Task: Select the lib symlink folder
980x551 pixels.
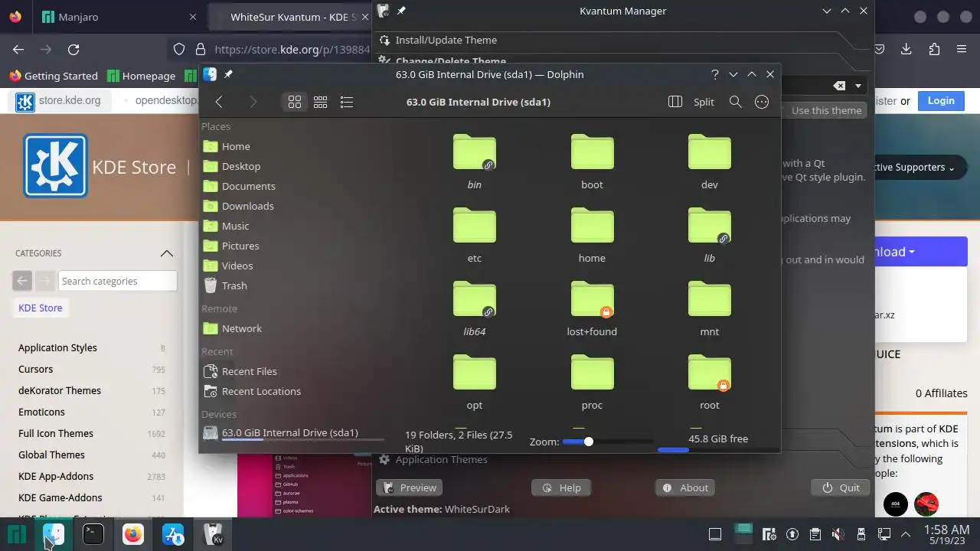Action: 710,226
